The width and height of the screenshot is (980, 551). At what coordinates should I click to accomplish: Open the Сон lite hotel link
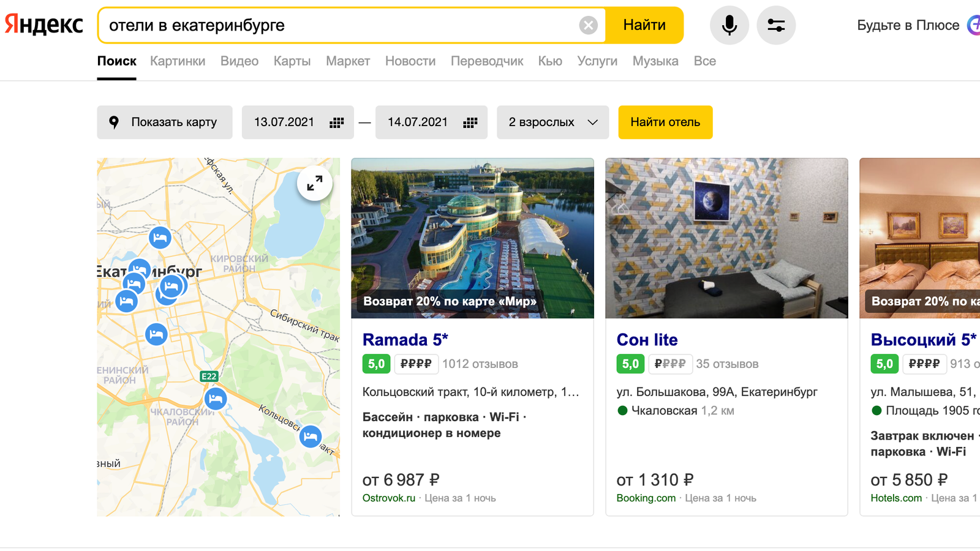647,340
